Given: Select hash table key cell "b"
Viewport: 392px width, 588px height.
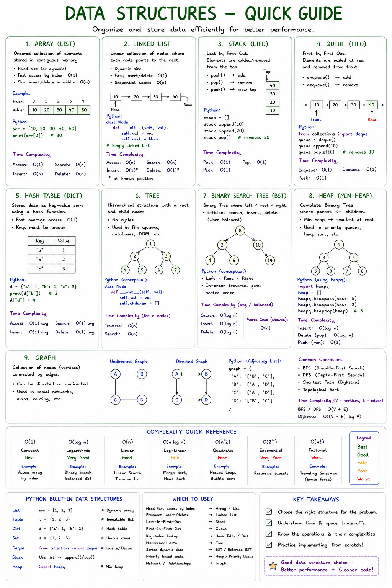Looking at the screenshot, I should (40, 259).
